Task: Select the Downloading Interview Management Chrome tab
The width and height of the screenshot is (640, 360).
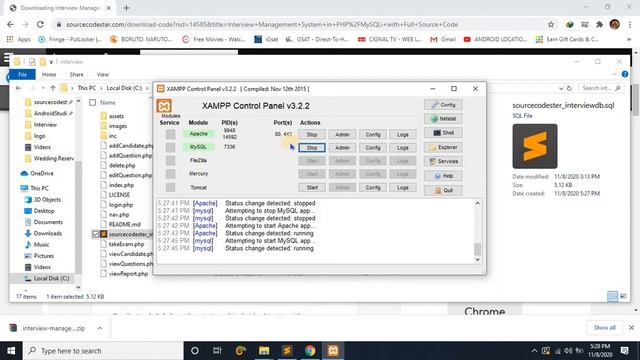Action: pos(60,8)
